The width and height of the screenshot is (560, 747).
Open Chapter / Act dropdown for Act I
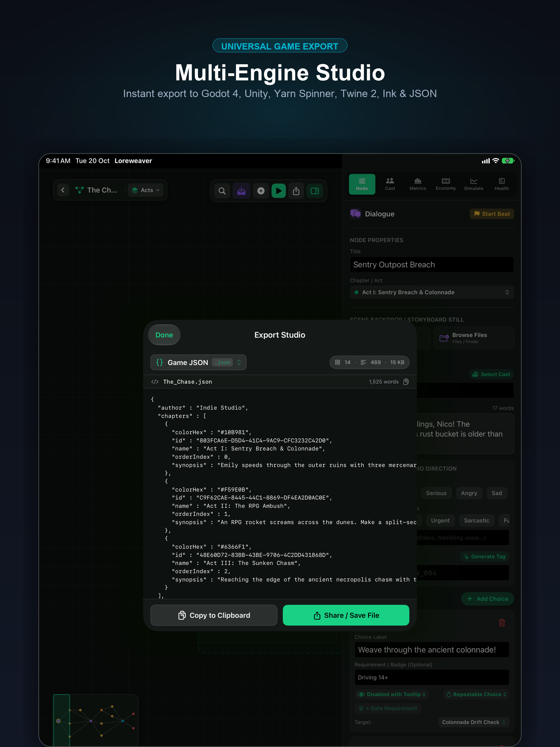pos(432,292)
